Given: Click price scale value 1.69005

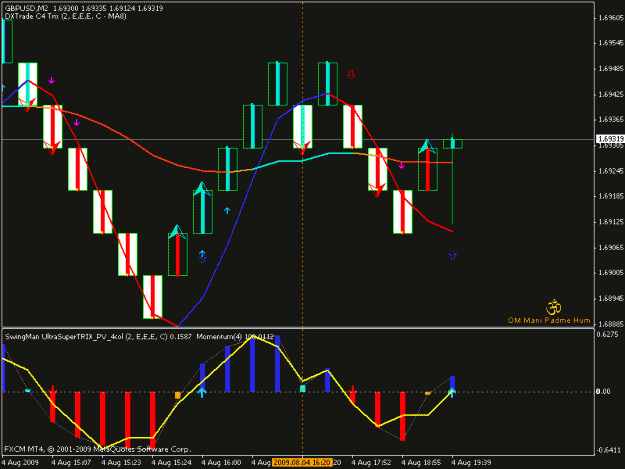Looking at the screenshot, I should click(x=611, y=273).
